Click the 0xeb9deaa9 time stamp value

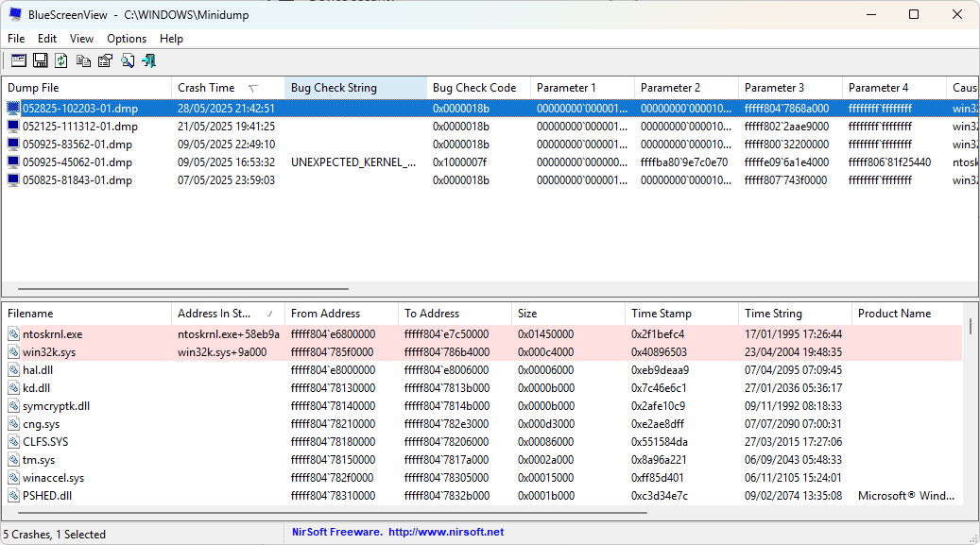click(660, 370)
